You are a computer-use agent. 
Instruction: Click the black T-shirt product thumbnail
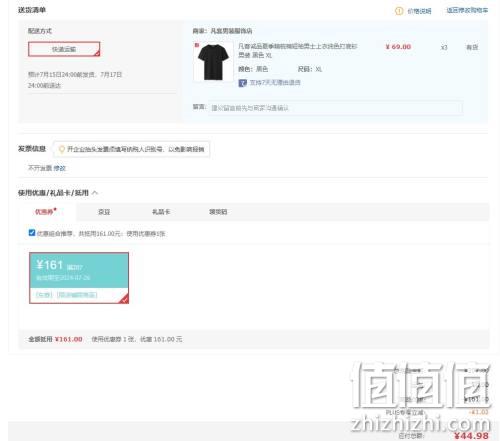pyautogui.click(x=213, y=62)
